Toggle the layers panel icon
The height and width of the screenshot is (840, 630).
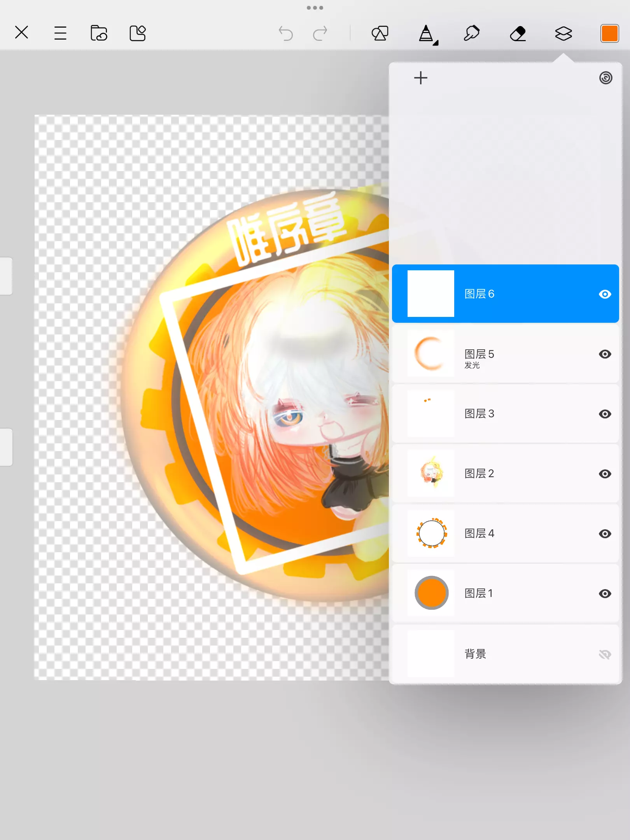563,33
